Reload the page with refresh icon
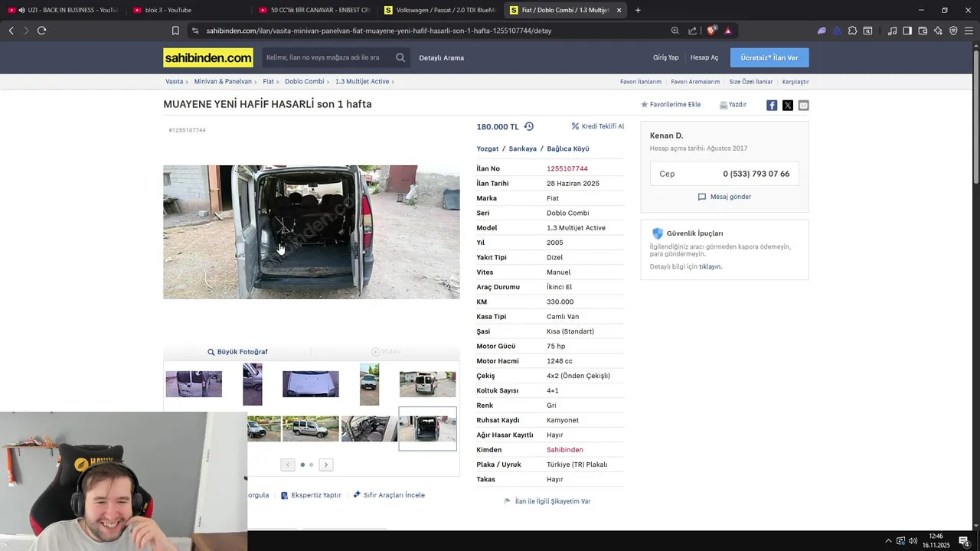This screenshot has width=980, height=551. (x=41, y=31)
